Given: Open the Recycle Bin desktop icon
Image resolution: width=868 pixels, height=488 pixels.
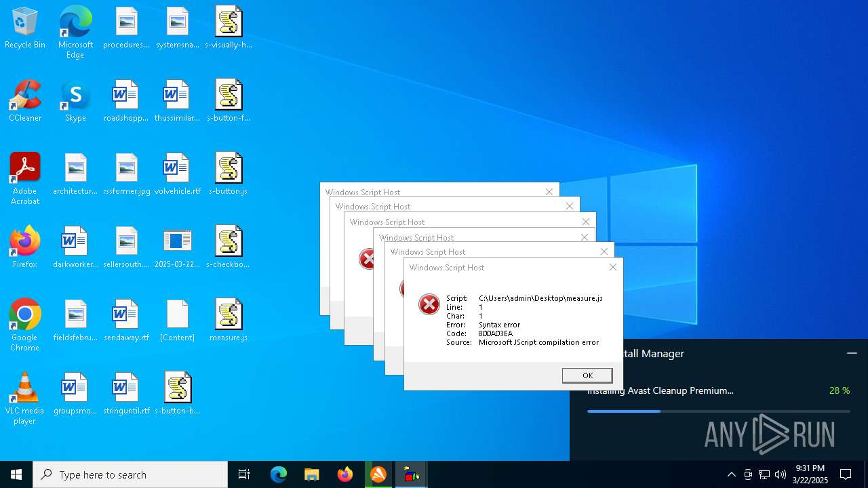Looking at the screenshot, I should (25, 28).
